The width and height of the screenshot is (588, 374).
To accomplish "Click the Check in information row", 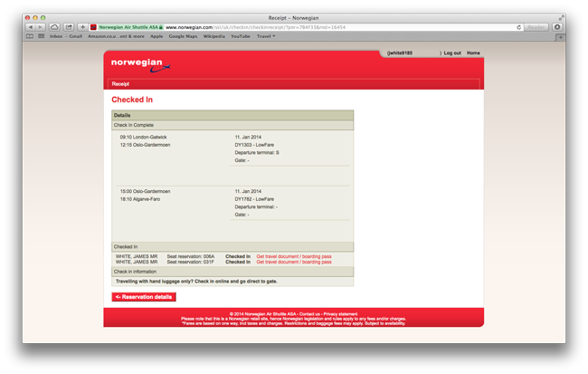I will click(232, 272).
